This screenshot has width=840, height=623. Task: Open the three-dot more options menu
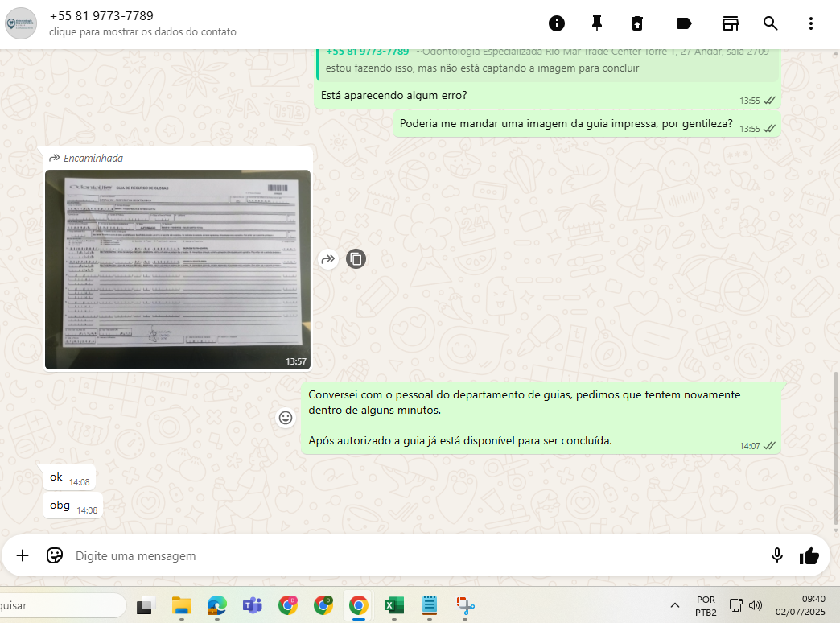tap(811, 23)
